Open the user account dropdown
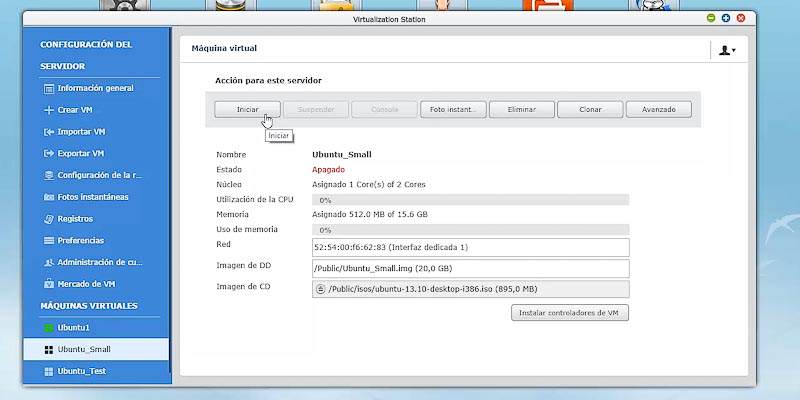800x400 pixels. point(727,50)
